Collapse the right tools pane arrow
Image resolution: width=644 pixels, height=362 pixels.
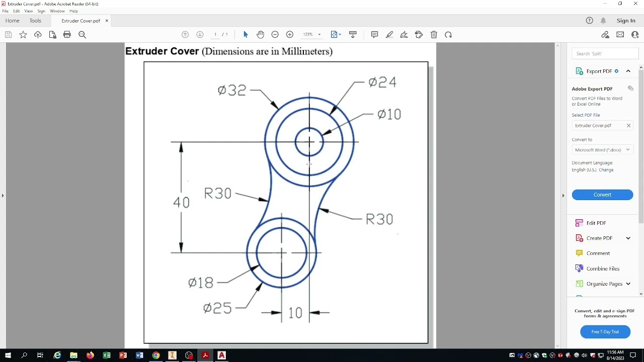coord(563,196)
